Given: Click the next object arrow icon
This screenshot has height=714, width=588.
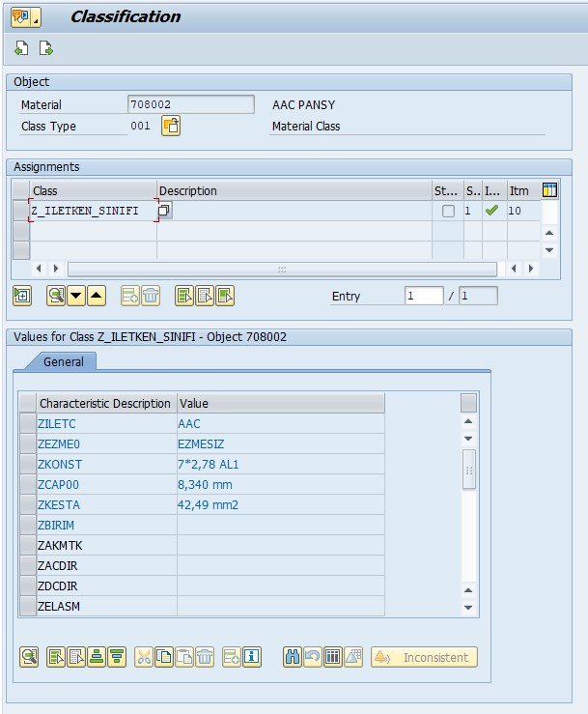Looking at the screenshot, I should [x=45, y=49].
